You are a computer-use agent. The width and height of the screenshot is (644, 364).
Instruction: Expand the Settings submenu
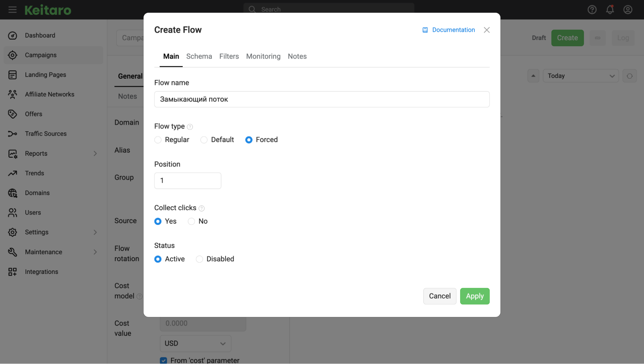95,232
